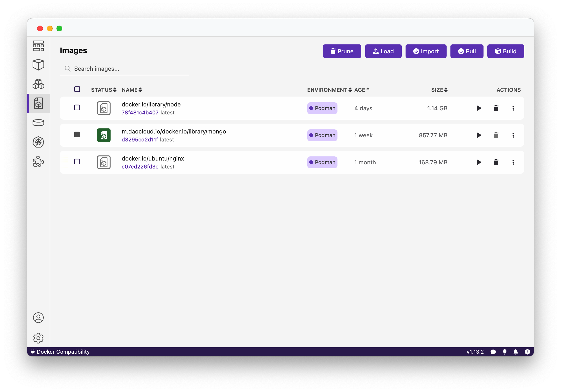
Task: Sort images by Size column
Action: (439, 90)
